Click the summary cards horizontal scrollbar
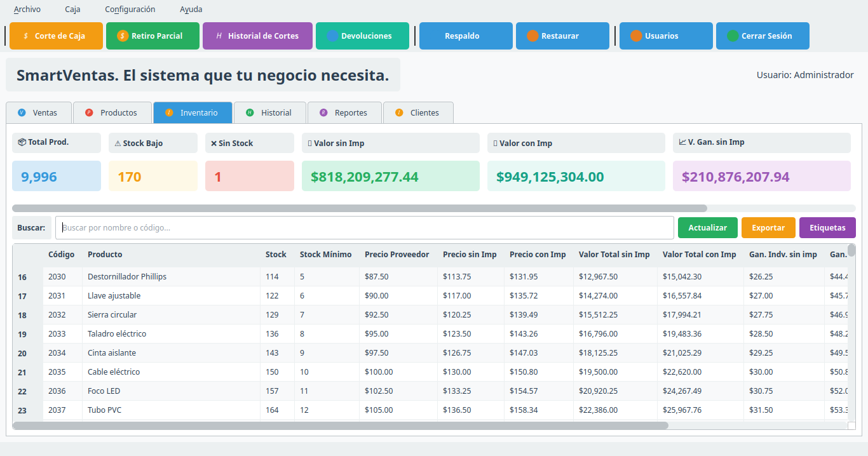Viewport: 868px width, 456px height. click(360, 208)
